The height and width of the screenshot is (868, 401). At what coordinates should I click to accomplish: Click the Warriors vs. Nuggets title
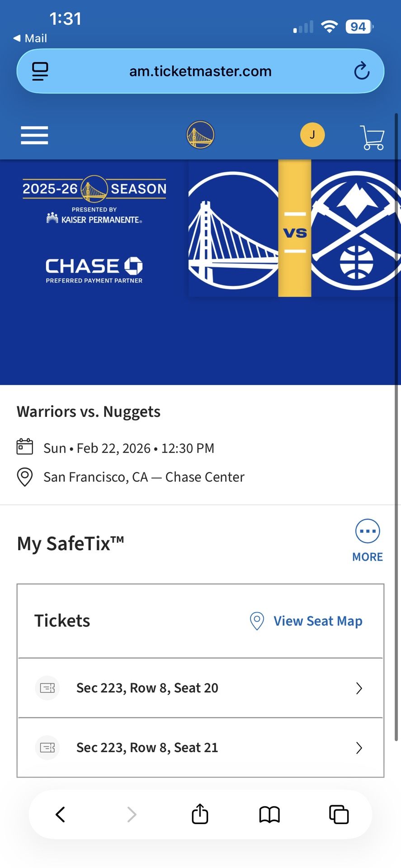[x=89, y=411]
